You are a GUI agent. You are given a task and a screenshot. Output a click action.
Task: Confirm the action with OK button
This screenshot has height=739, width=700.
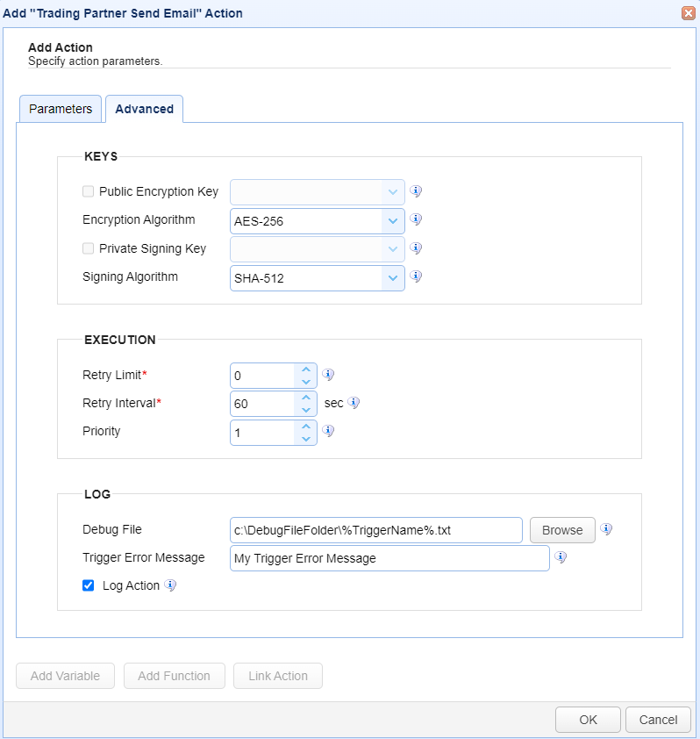pyautogui.click(x=588, y=720)
